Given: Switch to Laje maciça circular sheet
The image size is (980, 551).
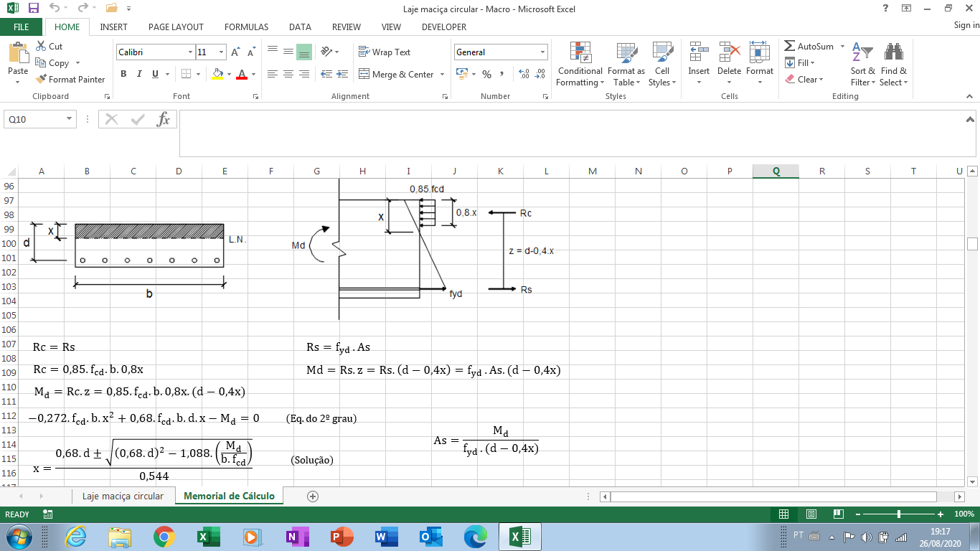Looking at the screenshot, I should (123, 496).
